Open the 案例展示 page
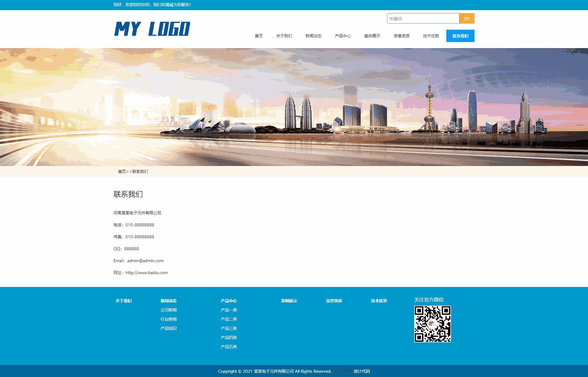Viewport: 588px width, 377px height. (x=372, y=36)
